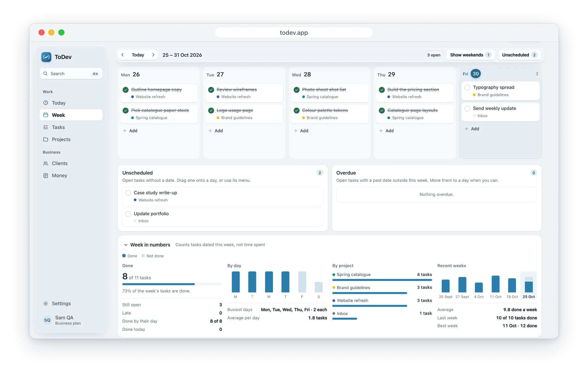
Task: Open the Money receipt icon
Action: pyautogui.click(x=46, y=175)
